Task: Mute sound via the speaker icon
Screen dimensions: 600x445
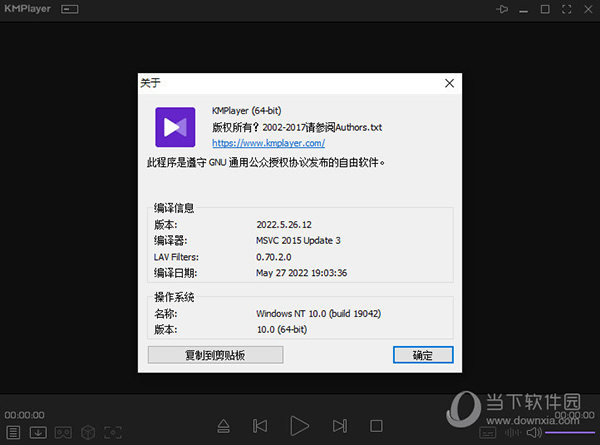Action: coord(534,433)
